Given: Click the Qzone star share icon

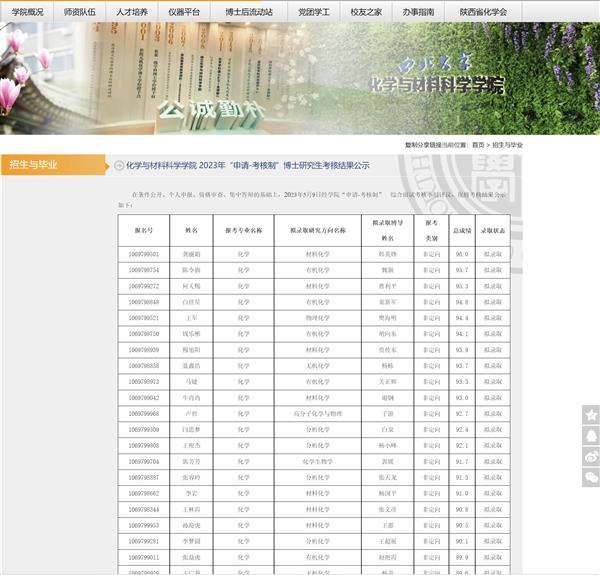Looking at the screenshot, I should click(x=591, y=414).
